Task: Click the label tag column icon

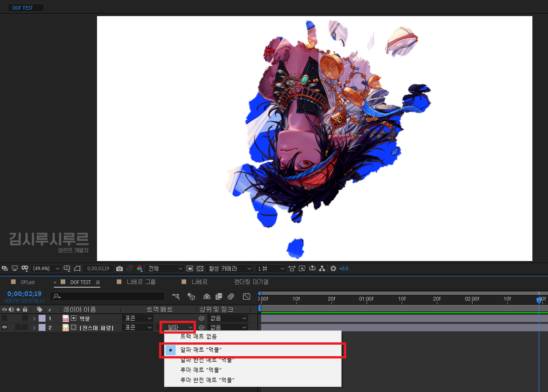Action: [40, 309]
